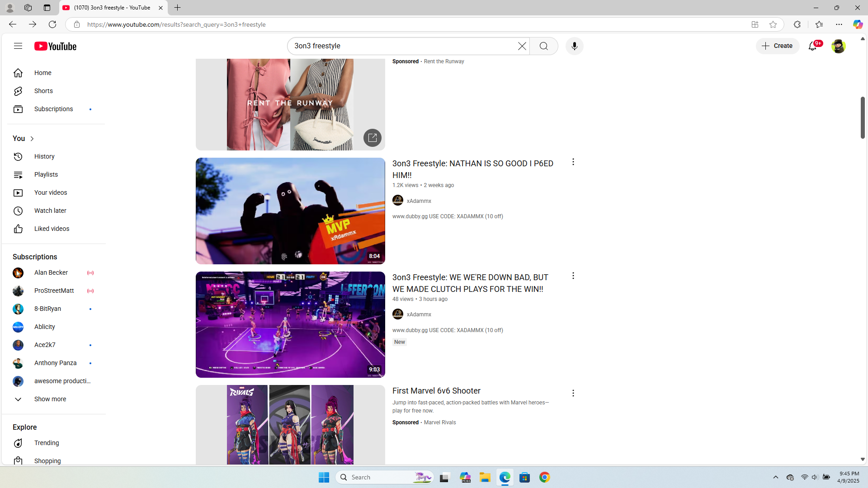
Task: Open the Rent the Runway ad external link icon
Action: [x=373, y=138]
